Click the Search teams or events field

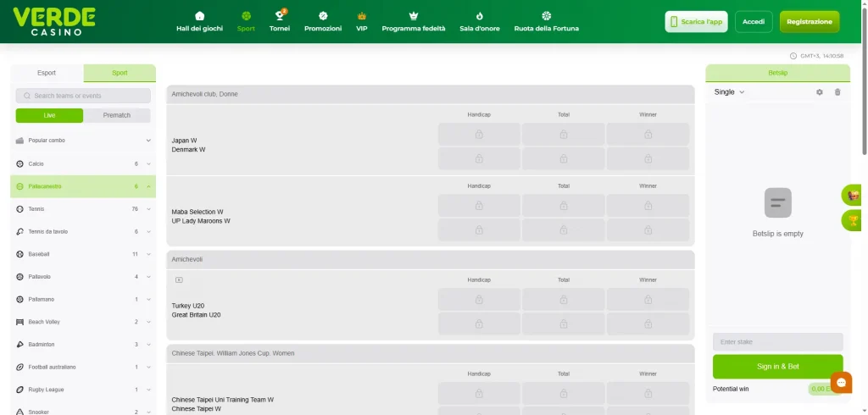coord(83,97)
